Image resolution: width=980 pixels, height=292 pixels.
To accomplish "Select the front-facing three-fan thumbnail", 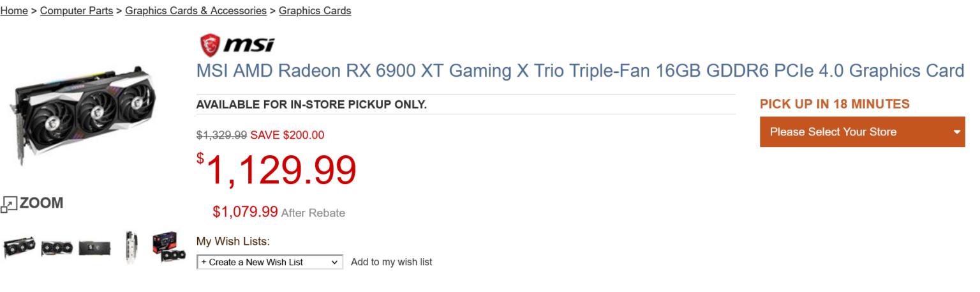I will coord(57,248).
